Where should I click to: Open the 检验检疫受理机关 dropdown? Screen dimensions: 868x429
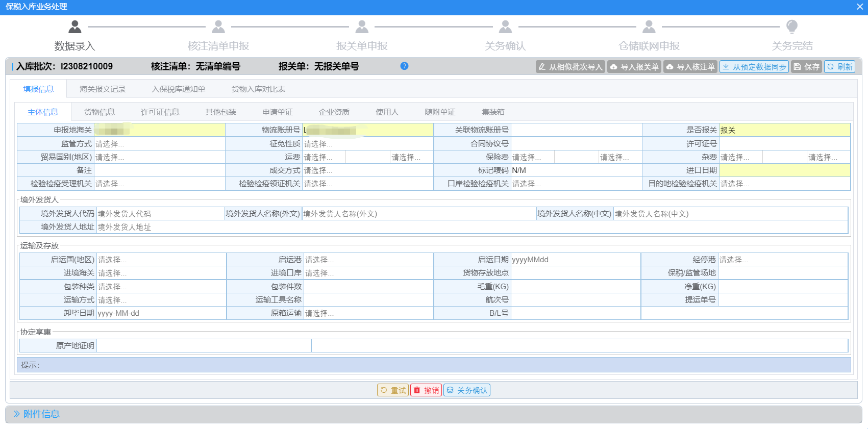[x=159, y=184]
